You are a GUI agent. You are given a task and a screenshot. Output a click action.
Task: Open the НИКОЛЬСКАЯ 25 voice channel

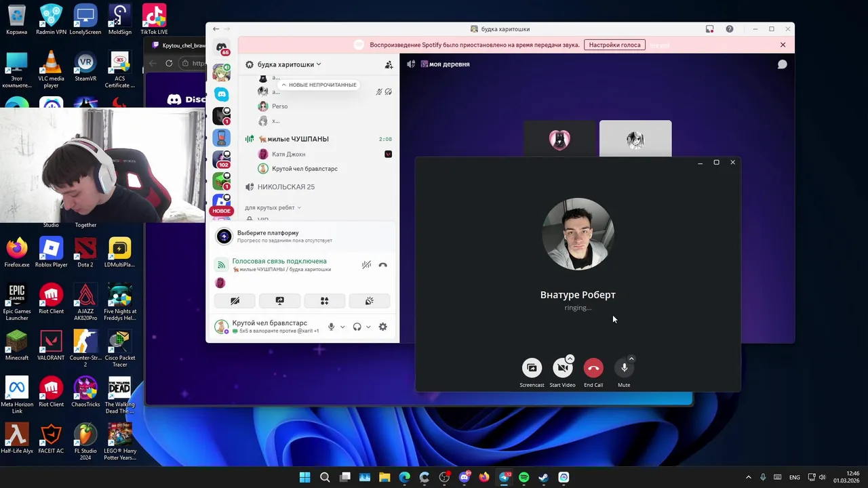tap(285, 187)
